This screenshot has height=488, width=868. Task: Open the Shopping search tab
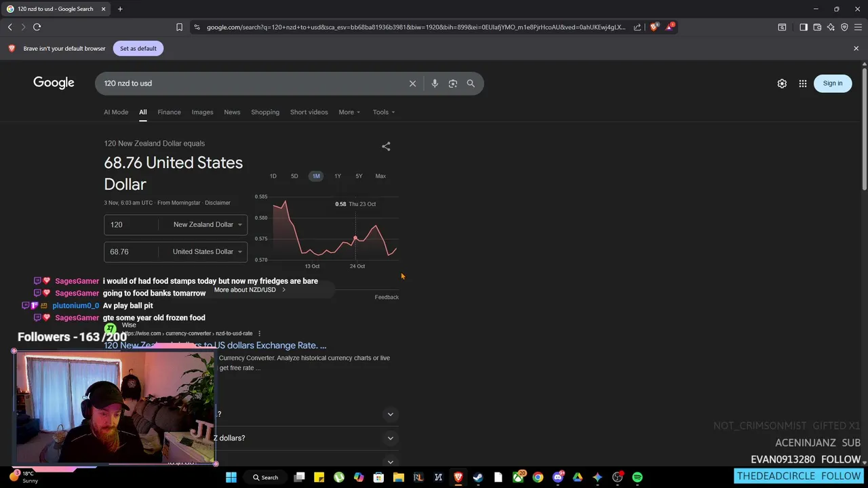pos(265,113)
